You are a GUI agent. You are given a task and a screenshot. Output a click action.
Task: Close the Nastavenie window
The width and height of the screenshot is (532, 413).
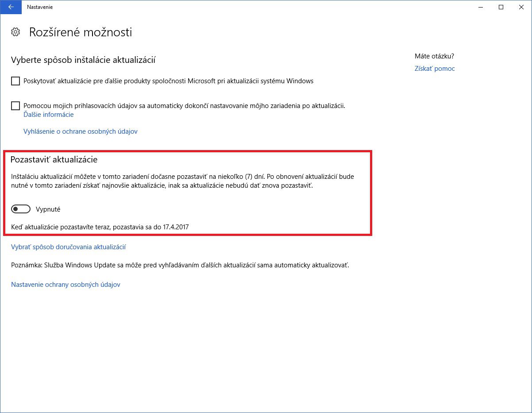[x=521, y=7]
